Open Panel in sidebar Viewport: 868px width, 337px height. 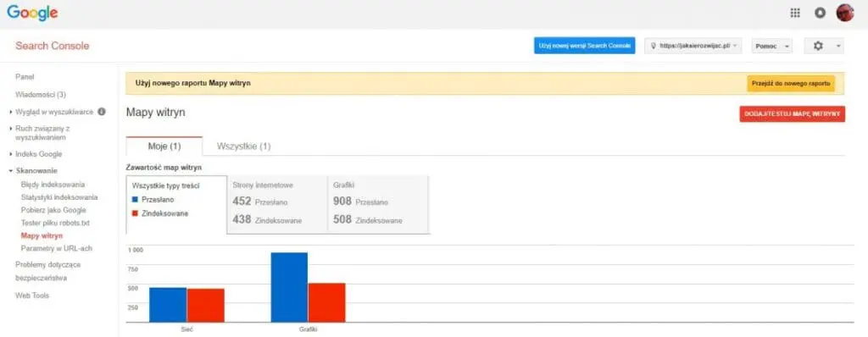point(25,77)
